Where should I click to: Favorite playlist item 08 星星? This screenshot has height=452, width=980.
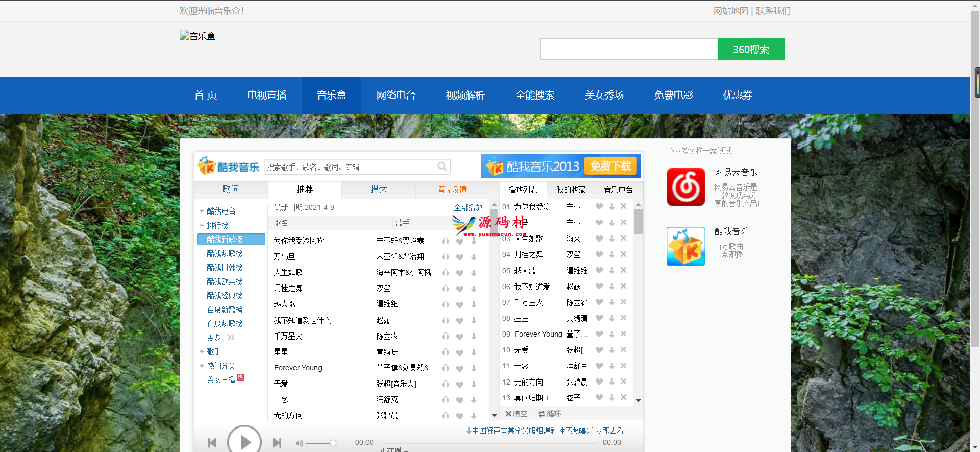599,318
